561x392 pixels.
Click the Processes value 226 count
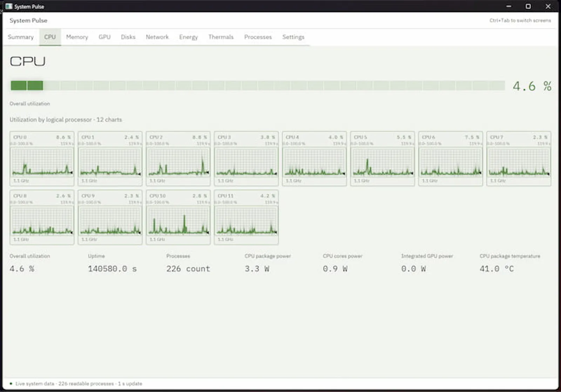click(x=188, y=269)
